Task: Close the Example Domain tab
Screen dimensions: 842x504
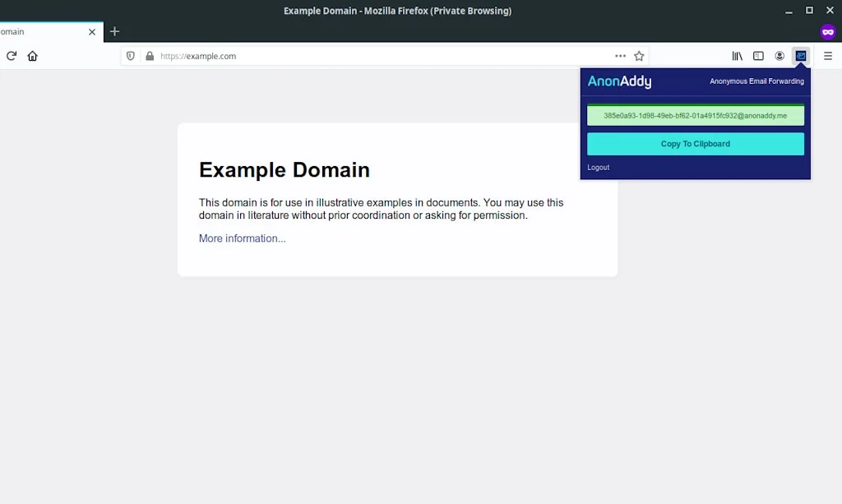Action: [x=92, y=31]
